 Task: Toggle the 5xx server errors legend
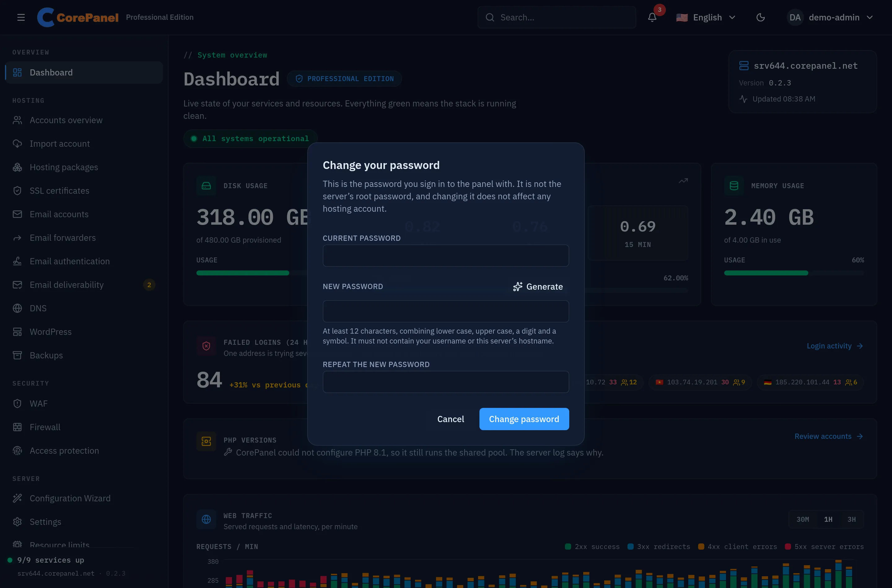pos(824,547)
